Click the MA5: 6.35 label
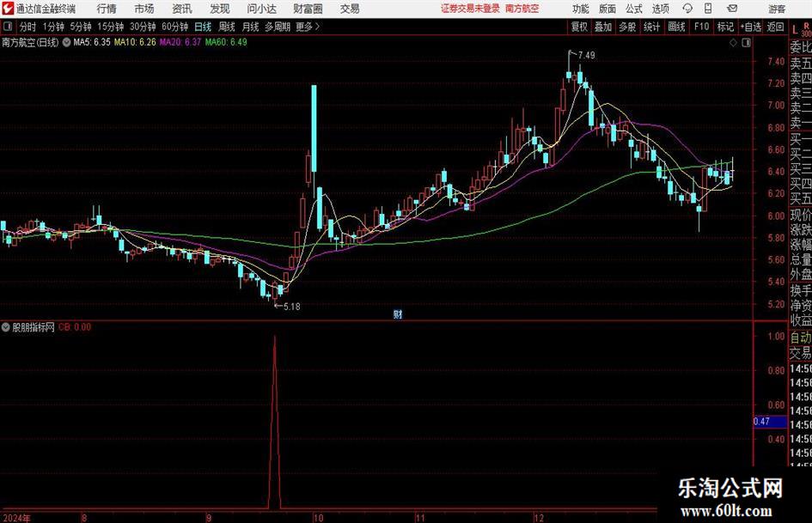Image resolution: width=812 pixels, height=523 pixels. 92,42
